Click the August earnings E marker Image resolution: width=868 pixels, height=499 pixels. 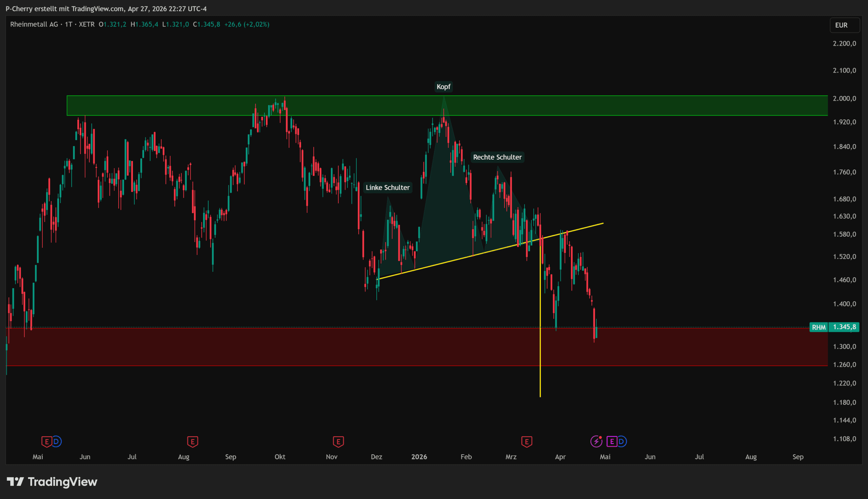pos(193,441)
